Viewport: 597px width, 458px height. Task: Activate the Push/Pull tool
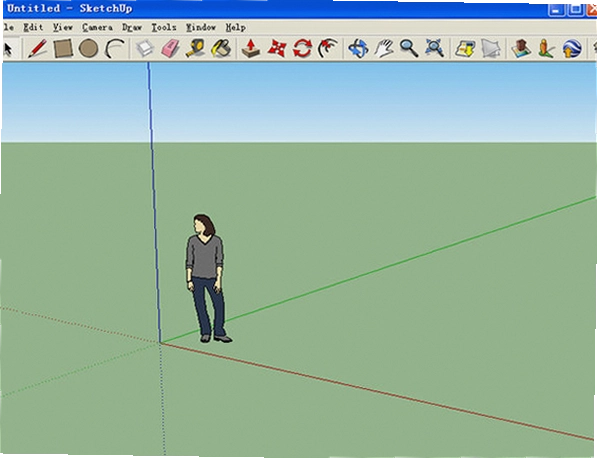point(251,49)
